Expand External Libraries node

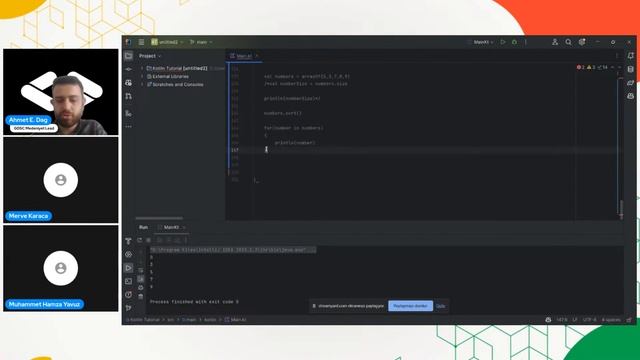[142, 76]
